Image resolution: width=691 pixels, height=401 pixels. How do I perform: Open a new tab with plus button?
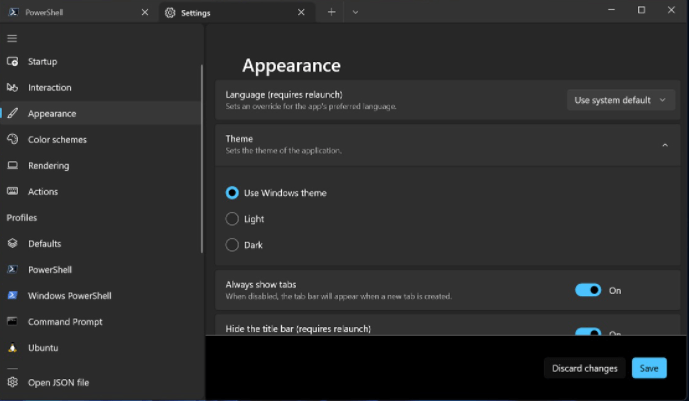click(331, 12)
